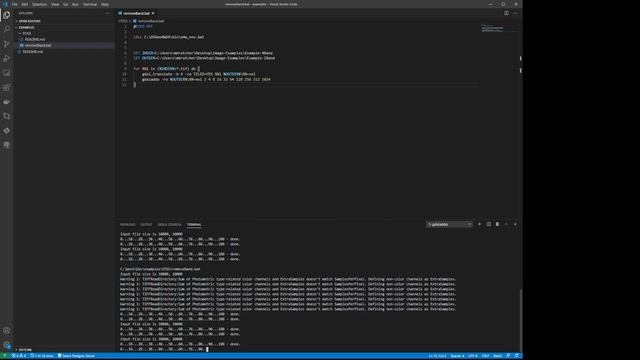Viewport: 640px width, 360px height.
Task: Expand the Outline section
Action: [x=24, y=350]
